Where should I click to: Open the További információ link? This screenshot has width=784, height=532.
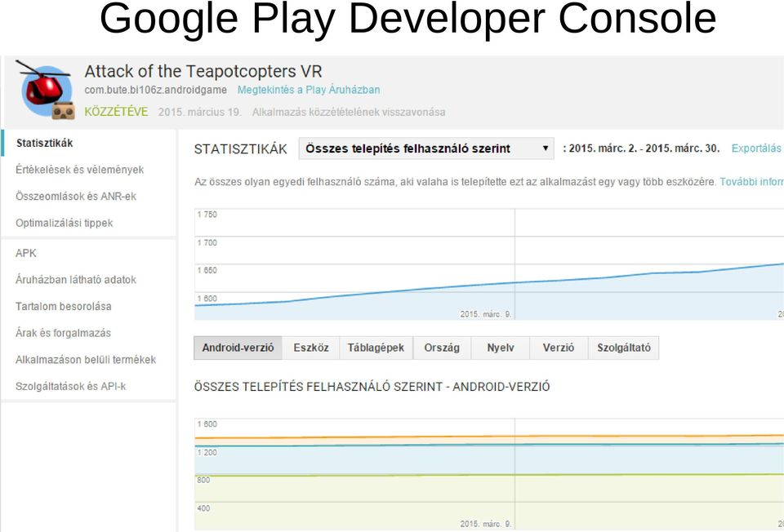(x=751, y=182)
